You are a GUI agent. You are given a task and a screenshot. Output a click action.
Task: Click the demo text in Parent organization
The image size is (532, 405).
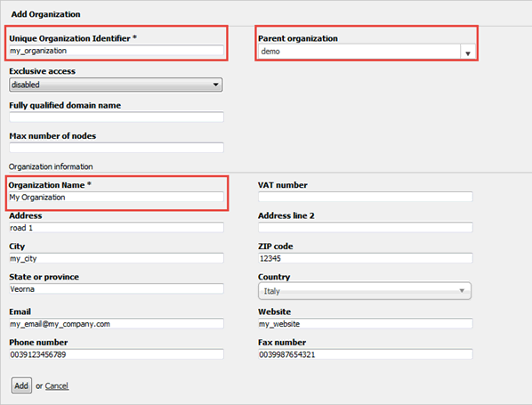tap(270, 52)
